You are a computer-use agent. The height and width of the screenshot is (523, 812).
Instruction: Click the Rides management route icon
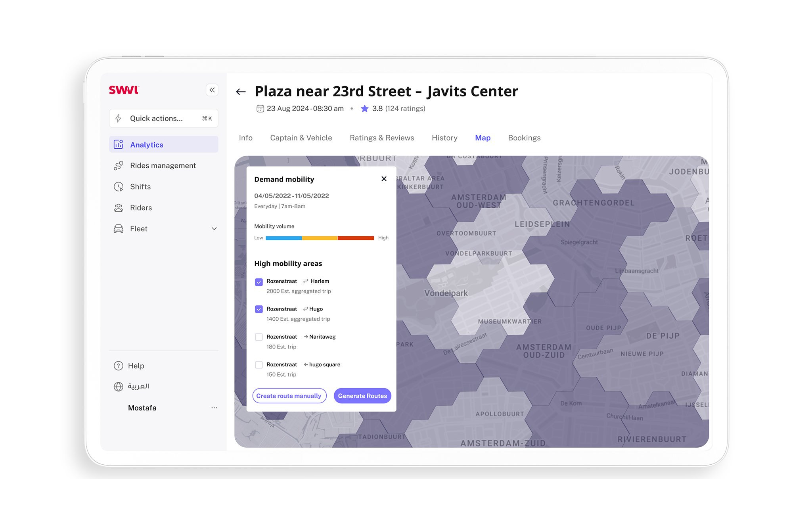pos(119,165)
